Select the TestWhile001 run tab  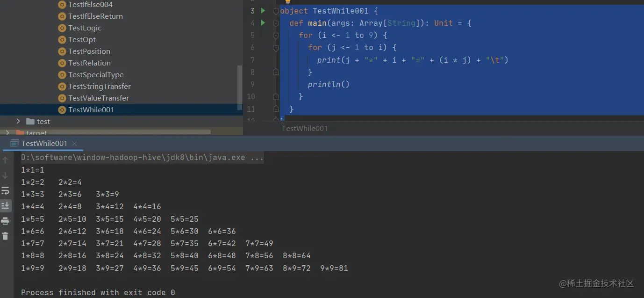coord(44,144)
